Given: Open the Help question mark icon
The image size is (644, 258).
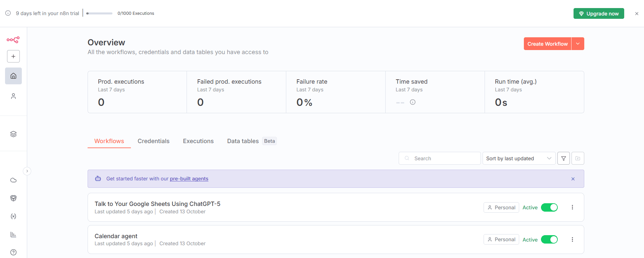Looking at the screenshot, I should point(13,252).
